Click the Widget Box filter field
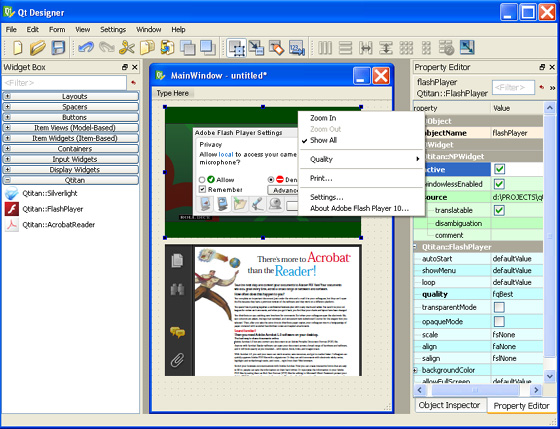This screenshot has width=560, height=429. pyautogui.click(x=64, y=83)
